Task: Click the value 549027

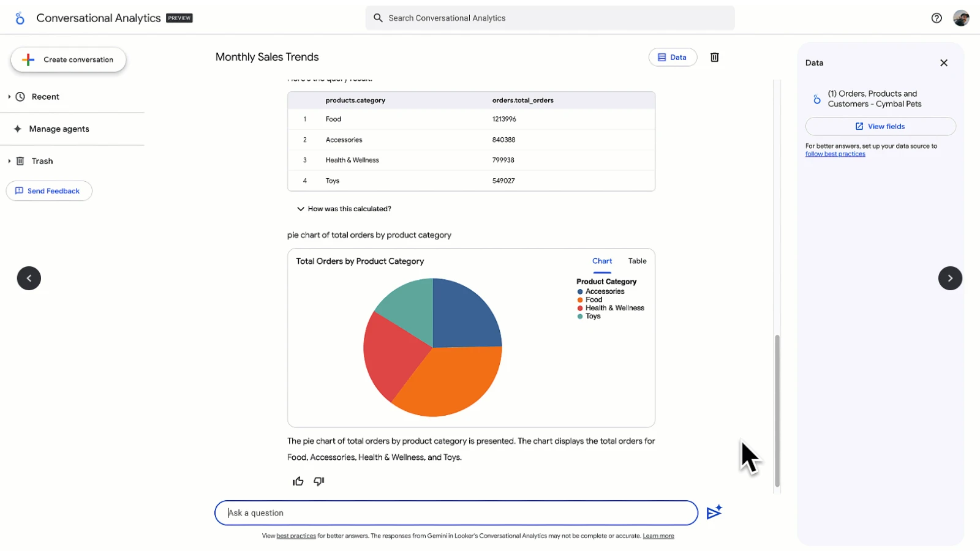Action: point(503,181)
